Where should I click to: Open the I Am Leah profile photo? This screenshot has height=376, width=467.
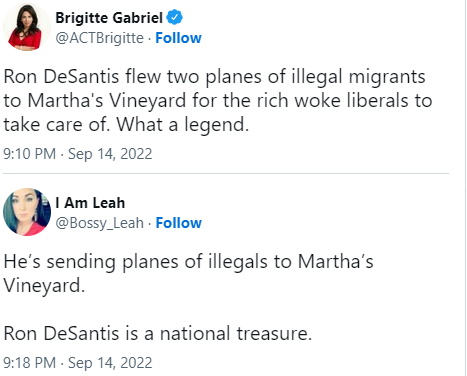point(27,212)
